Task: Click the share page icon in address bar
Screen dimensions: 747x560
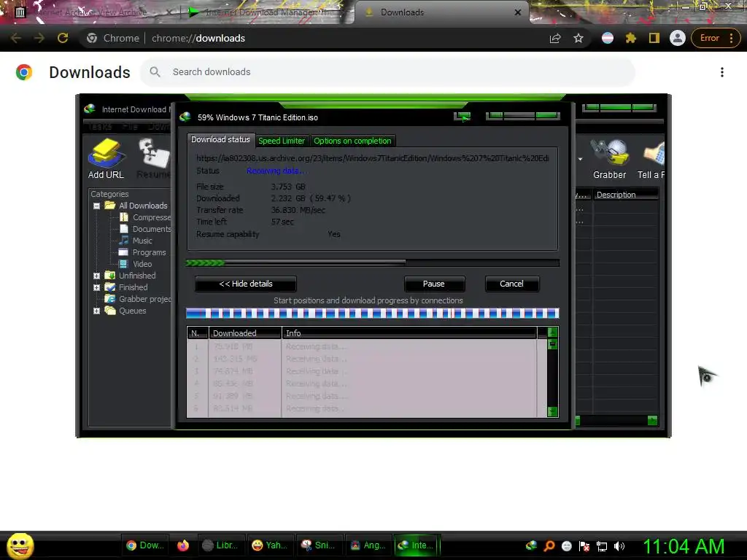Action: (x=555, y=38)
